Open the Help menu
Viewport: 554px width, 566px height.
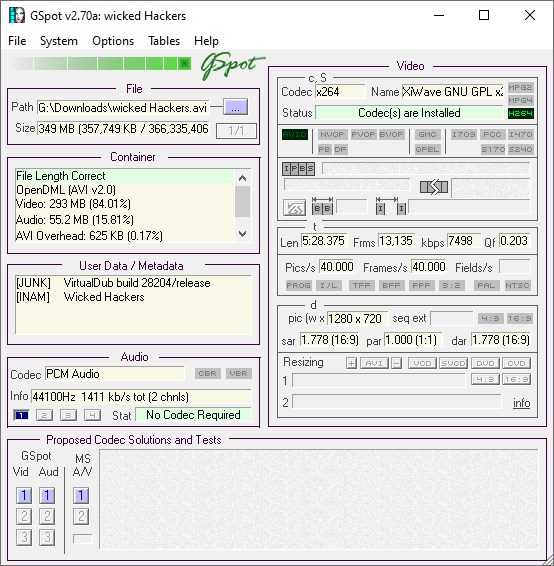click(206, 41)
